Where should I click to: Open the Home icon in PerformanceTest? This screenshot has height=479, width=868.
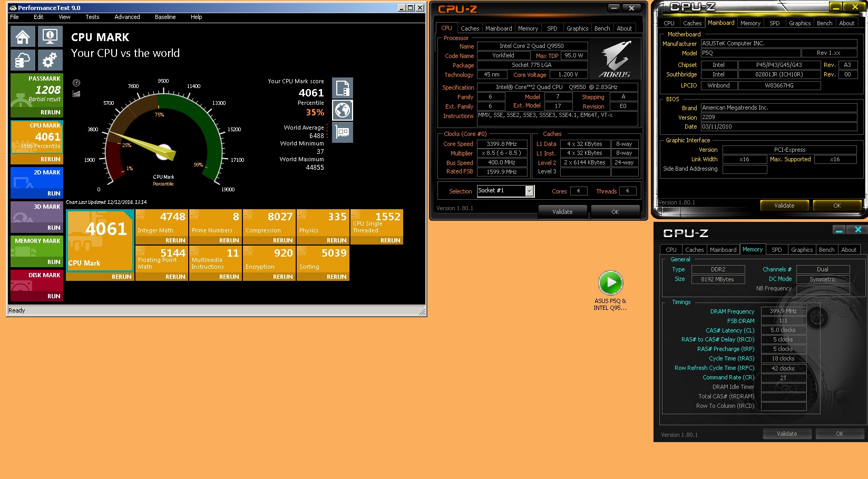[23, 36]
